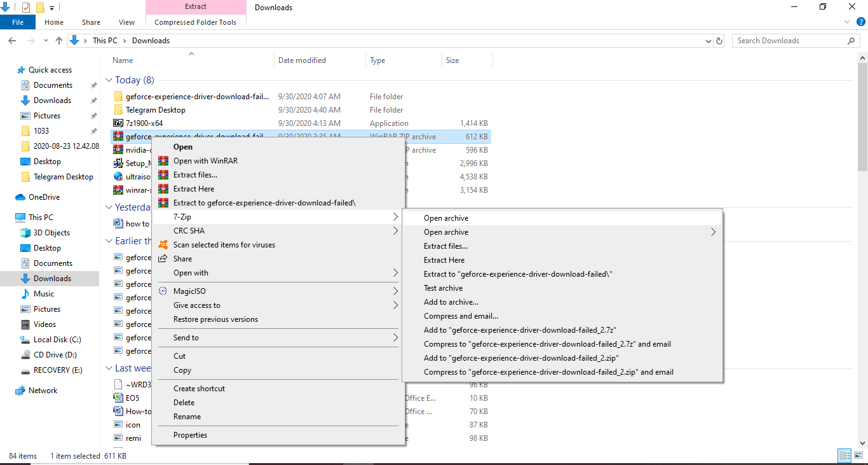
Task: Click WinRAR icon beside Extract Here
Action: [x=163, y=189]
